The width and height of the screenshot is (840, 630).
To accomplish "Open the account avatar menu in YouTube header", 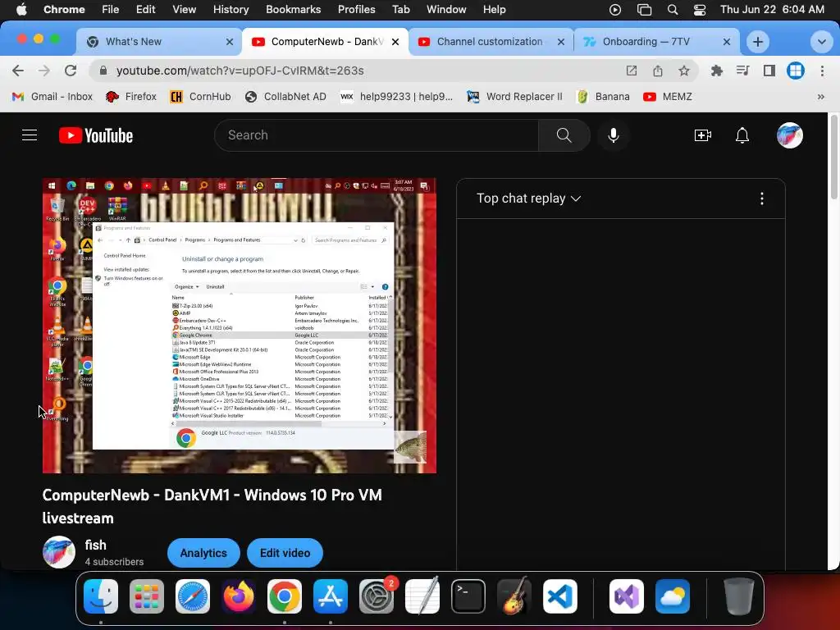I will coord(790,135).
